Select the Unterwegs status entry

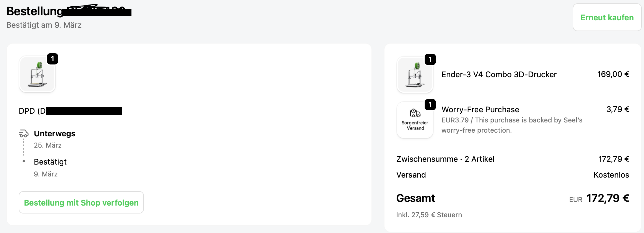[x=55, y=133]
